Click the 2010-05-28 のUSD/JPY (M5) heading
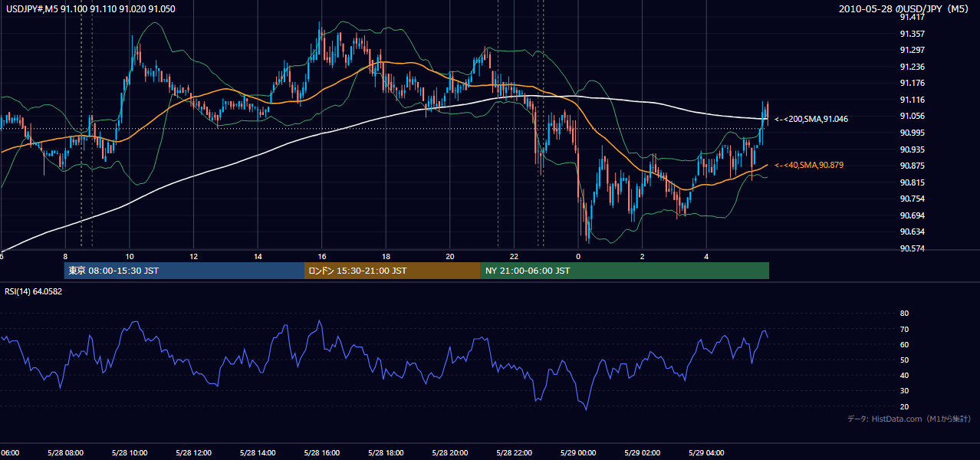This screenshot has width=980, height=460. 905,9
